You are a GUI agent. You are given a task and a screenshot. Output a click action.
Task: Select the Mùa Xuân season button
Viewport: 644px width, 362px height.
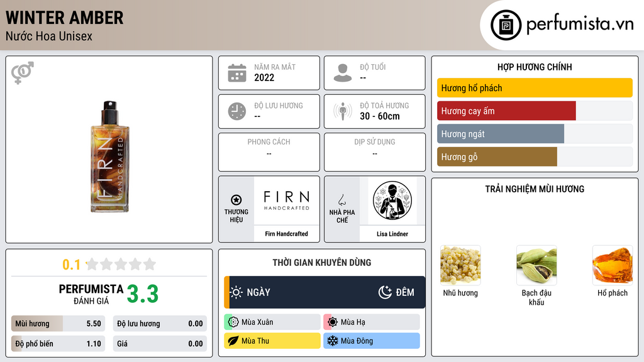[272, 322]
